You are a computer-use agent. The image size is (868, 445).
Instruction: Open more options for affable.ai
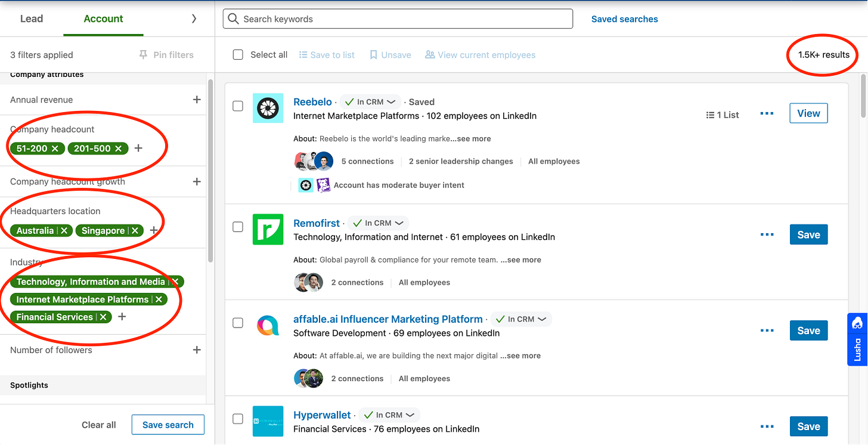click(767, 331)
